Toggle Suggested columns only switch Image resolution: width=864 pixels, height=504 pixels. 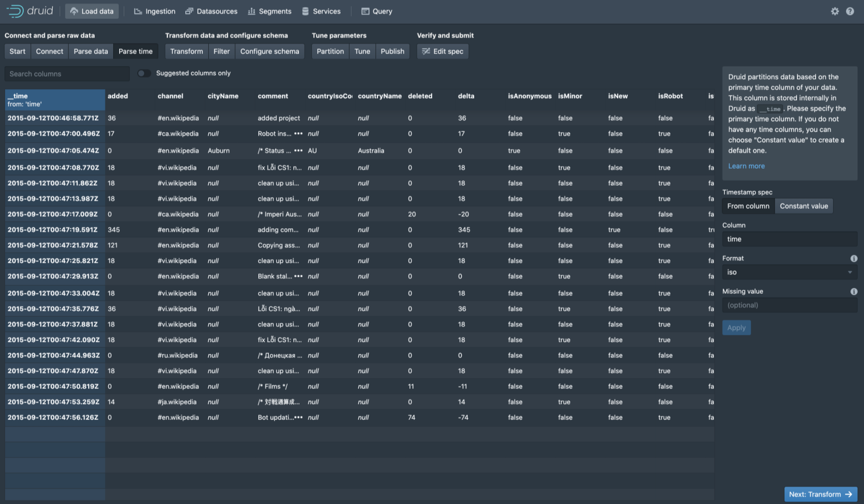(x=144, y=73)
